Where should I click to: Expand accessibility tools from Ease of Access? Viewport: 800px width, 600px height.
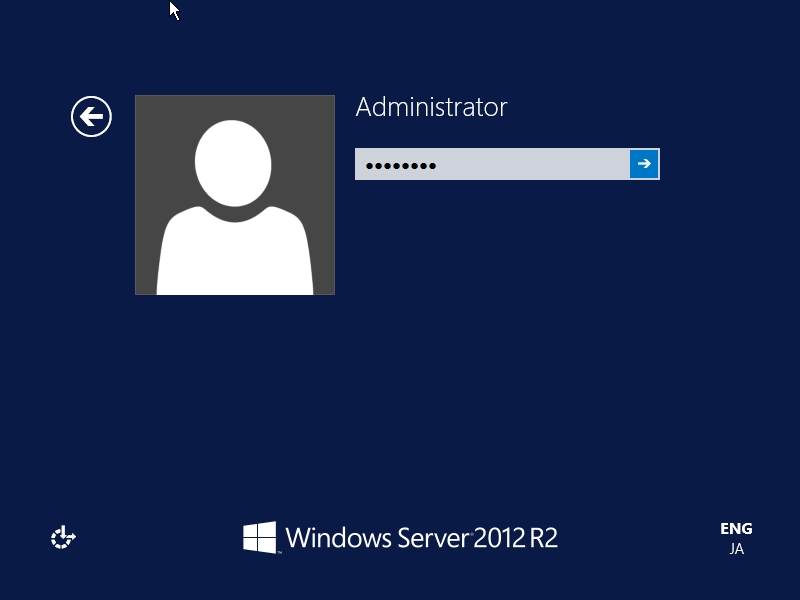[62, 537]
